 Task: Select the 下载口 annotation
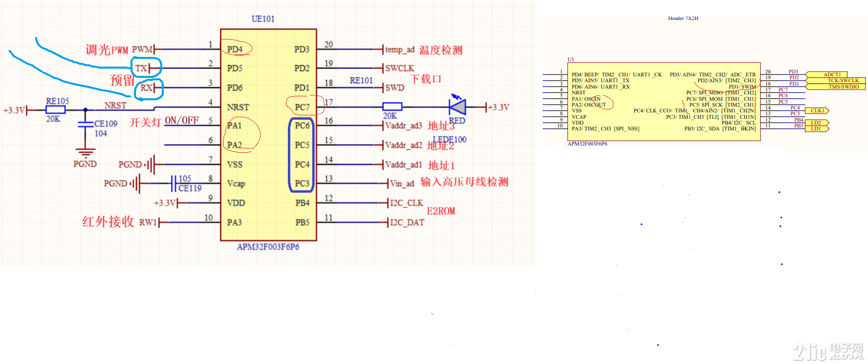point(425,79)
